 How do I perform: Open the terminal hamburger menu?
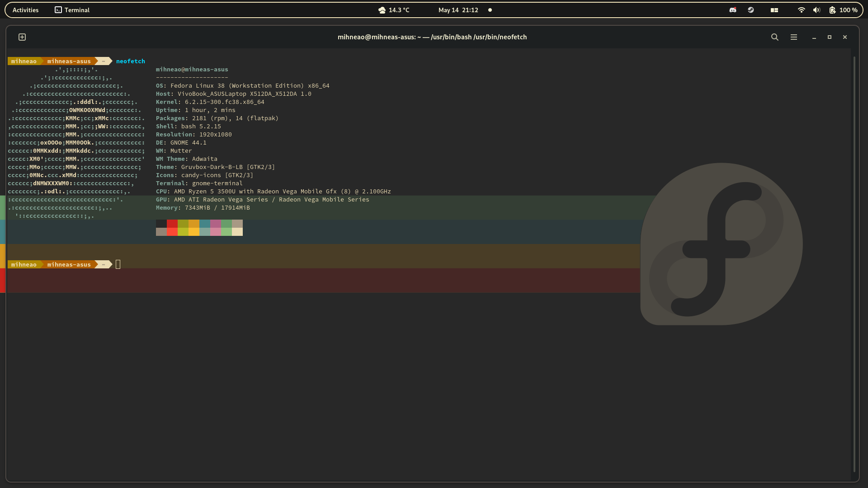tap(793, 37)
